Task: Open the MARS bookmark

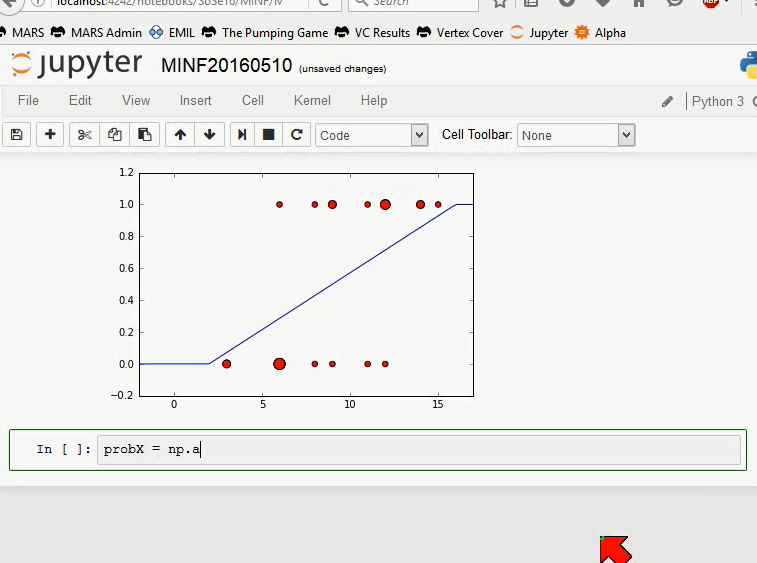Action: [23, 33]
